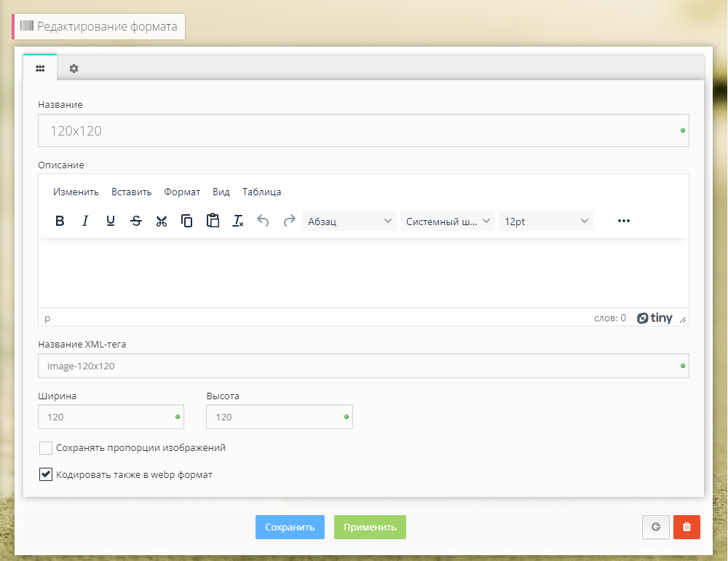Enable the Сохранять пропорции изображений checkbox
Viewport: 728px width, 561px height.
[x=46, y=448]
